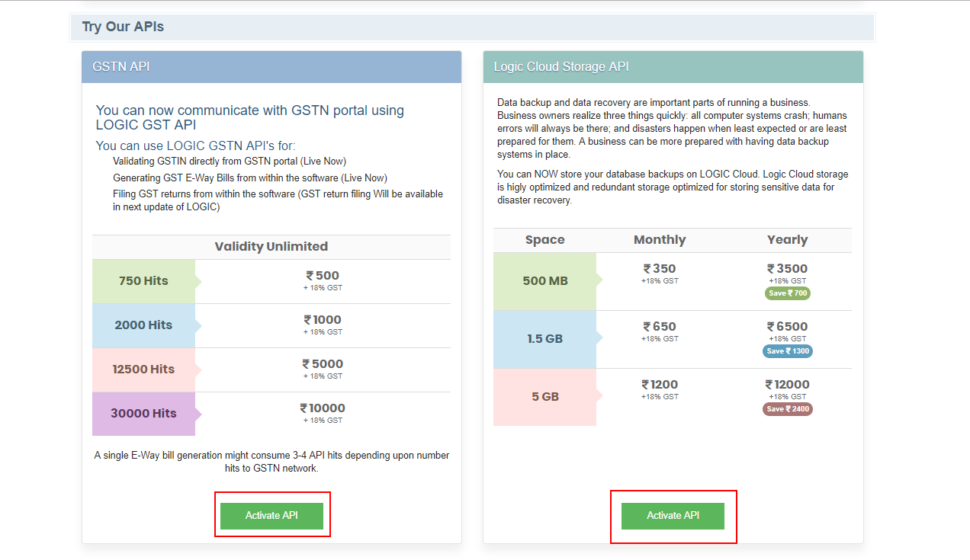Image resolution: width=970 pixels, height=560 pixels.
Task: Click Activate API in the GSTN API card
Action: pyautogui.click(x=271, y=516)
